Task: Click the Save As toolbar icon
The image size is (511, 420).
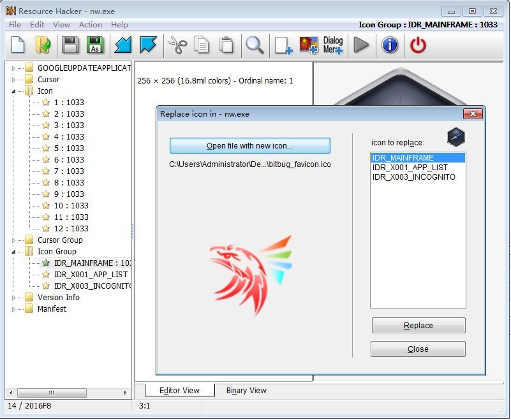Action: (x=94, y=45)
